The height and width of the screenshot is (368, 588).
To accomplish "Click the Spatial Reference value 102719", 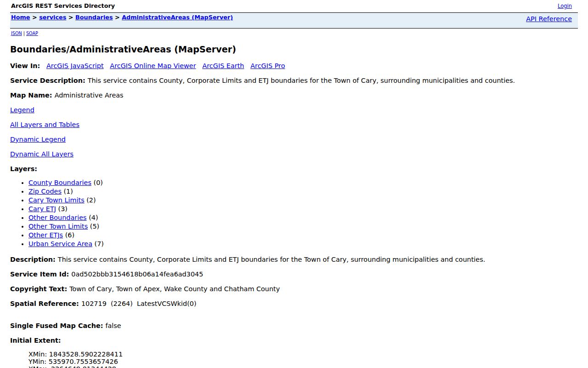I will tap(94, 304).
